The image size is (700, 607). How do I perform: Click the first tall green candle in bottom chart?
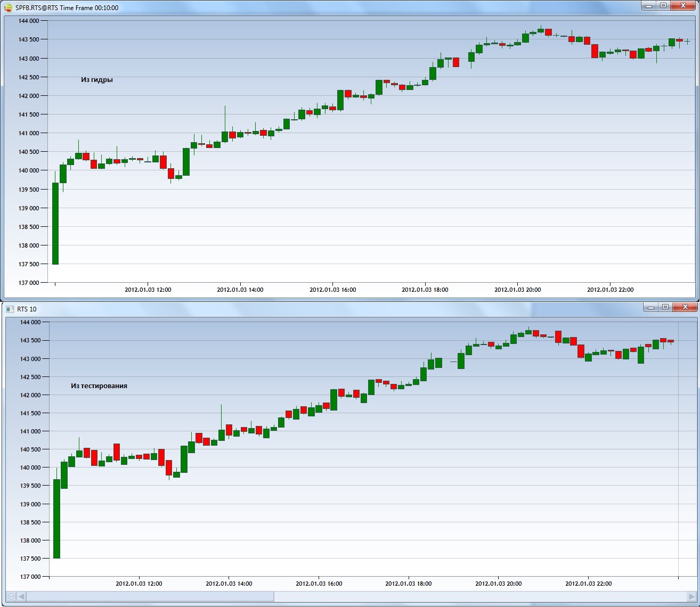56,519
